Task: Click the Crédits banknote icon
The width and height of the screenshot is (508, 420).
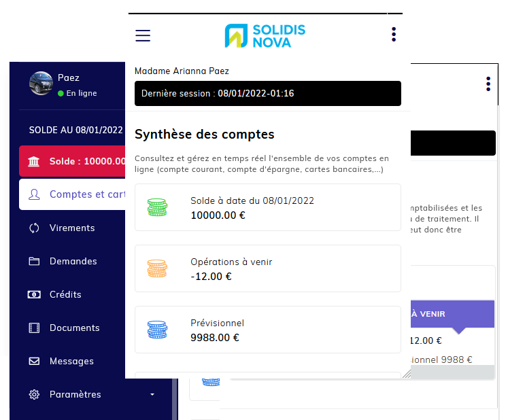Action: [34, 295]
